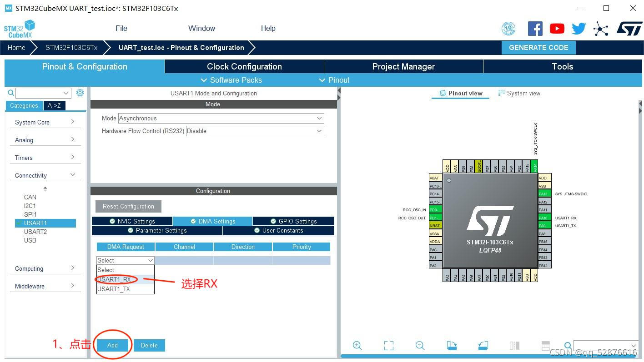Viewport: 644px width, 362px height.
Task: Open the DMA Request Select combo box
Action: [126, 260]
